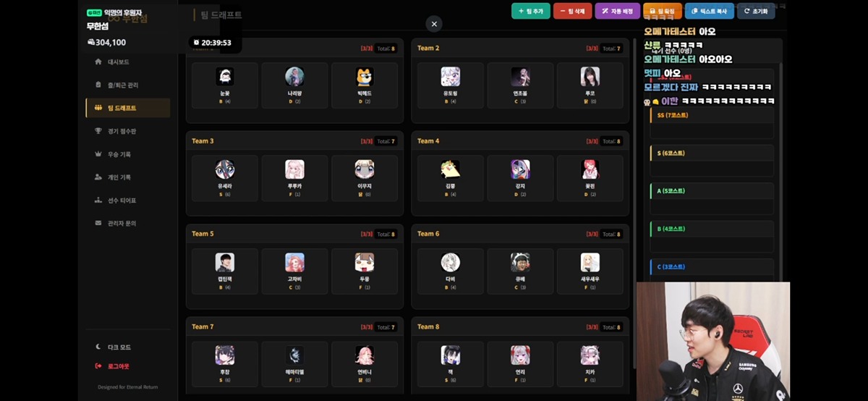This screenshot has height=401, width=868.
Task: Select 눈꽃 player avatar in Team 1
Action: coord(225,77)
